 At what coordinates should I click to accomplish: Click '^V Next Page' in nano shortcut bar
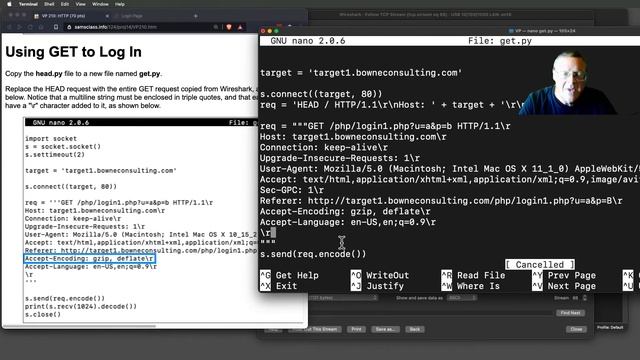tap(564, 286)
